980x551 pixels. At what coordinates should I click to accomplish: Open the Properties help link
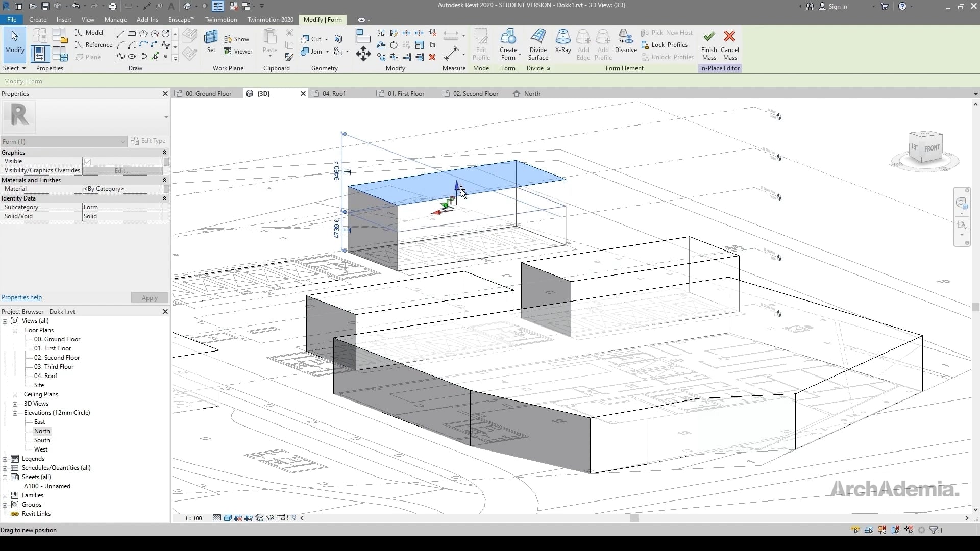[x=21, y=297]
